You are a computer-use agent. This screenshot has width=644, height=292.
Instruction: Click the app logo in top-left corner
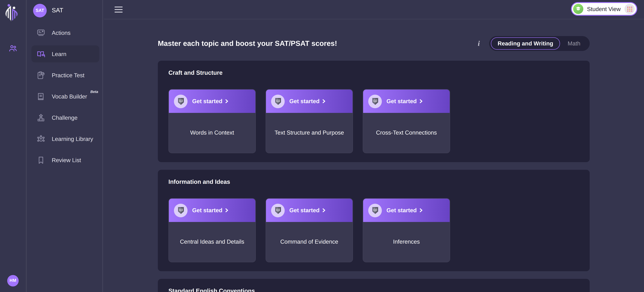(x=12, y=12)
